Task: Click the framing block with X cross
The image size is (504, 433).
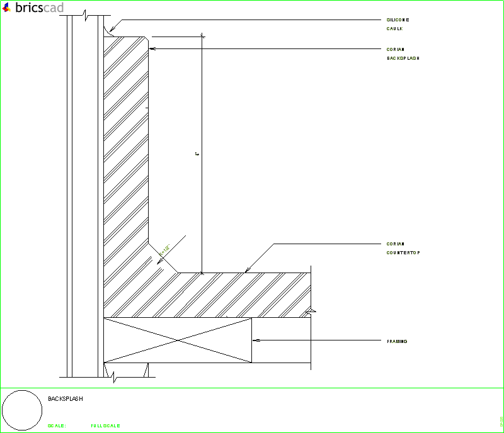Action: tap(178, 340)
